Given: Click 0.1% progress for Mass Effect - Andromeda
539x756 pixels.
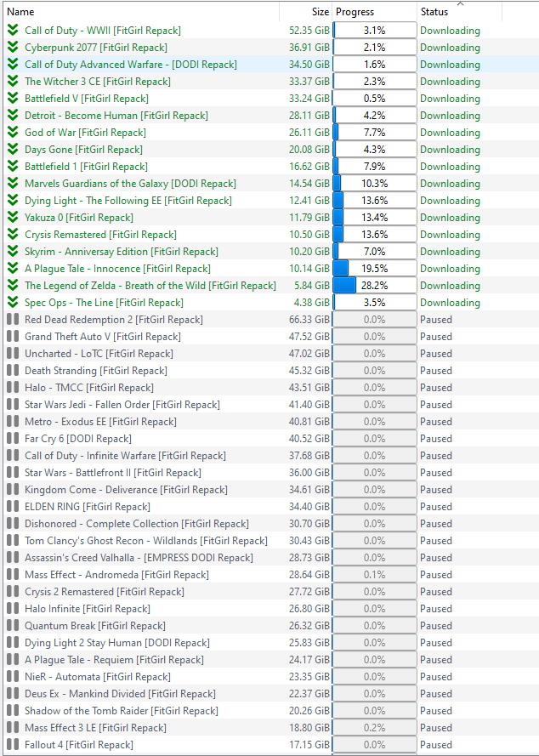Looking at the screenshot, I should pos(375,575).
